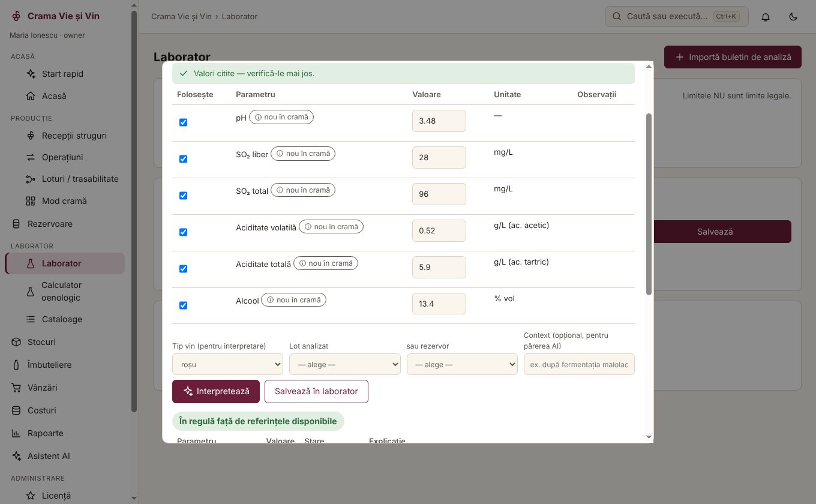The height and width of the screenshot is (504, 816).
Task: Open the Lot analizat dropdown
Action: [x=345, y=364]
